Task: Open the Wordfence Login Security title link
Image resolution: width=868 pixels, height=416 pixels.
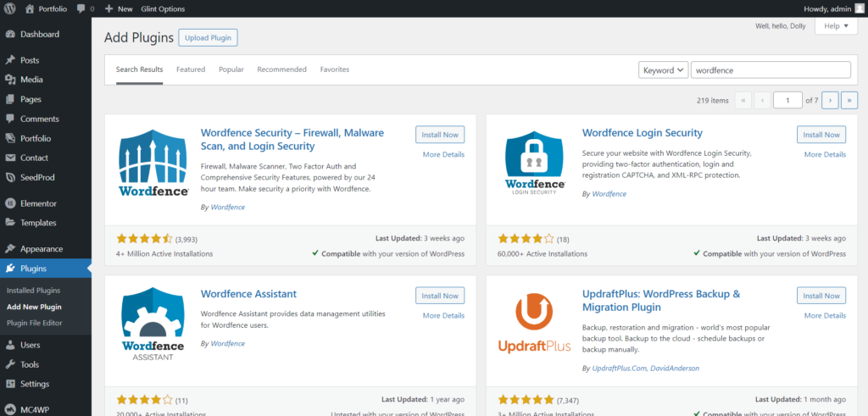Action: 643,133
